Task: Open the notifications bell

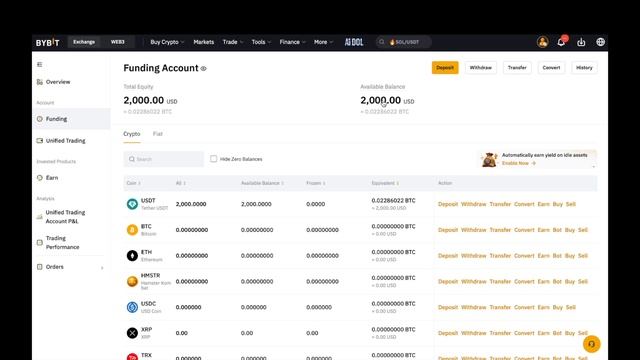Action: tap(562, 42)
